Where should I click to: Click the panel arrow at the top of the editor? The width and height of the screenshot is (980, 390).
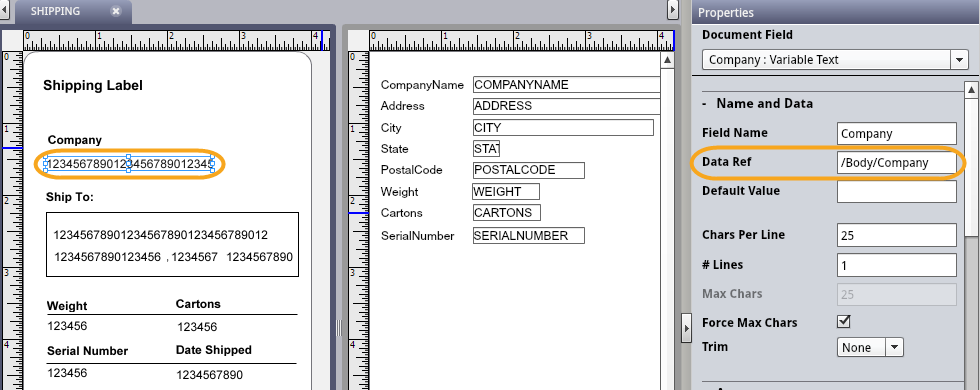pos(672,9)
